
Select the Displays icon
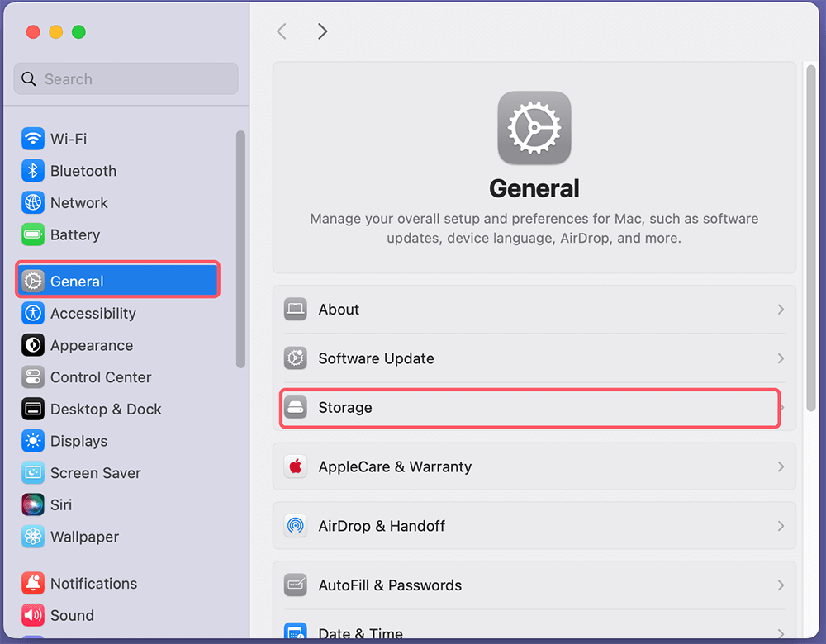[32, 441]
